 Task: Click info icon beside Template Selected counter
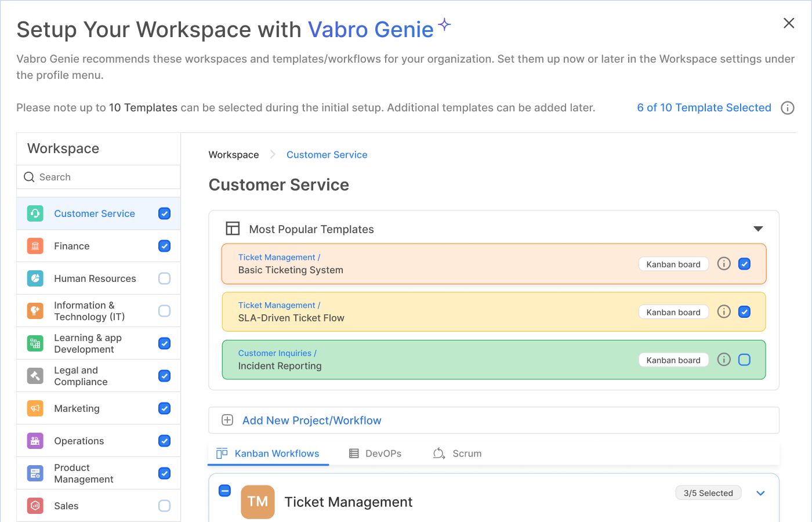pyautogui.click(x=787, y=108)
